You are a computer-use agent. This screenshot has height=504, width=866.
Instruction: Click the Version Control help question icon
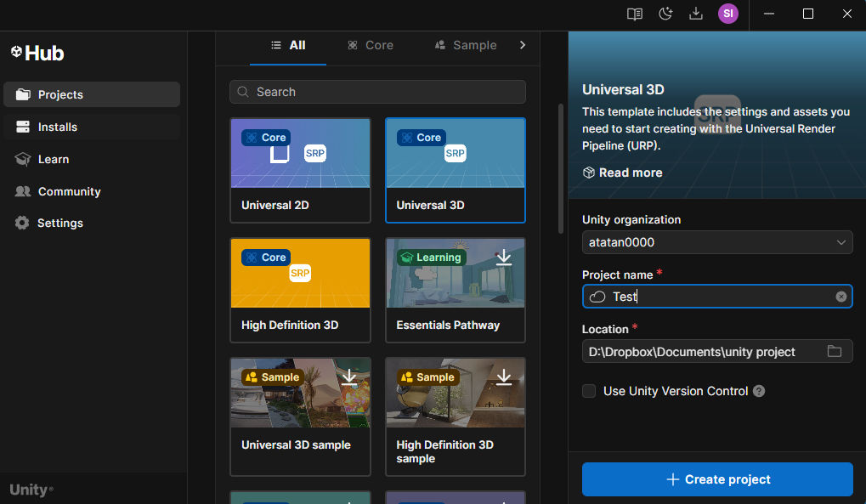759,392
